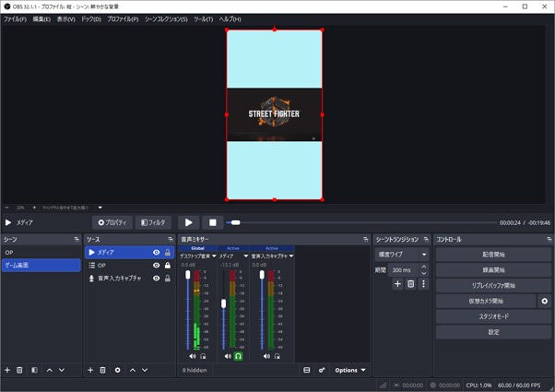The height and width of the screenshot is (392, 555).
Task: Click the 配信開始 button
Action: coord(493,255)
